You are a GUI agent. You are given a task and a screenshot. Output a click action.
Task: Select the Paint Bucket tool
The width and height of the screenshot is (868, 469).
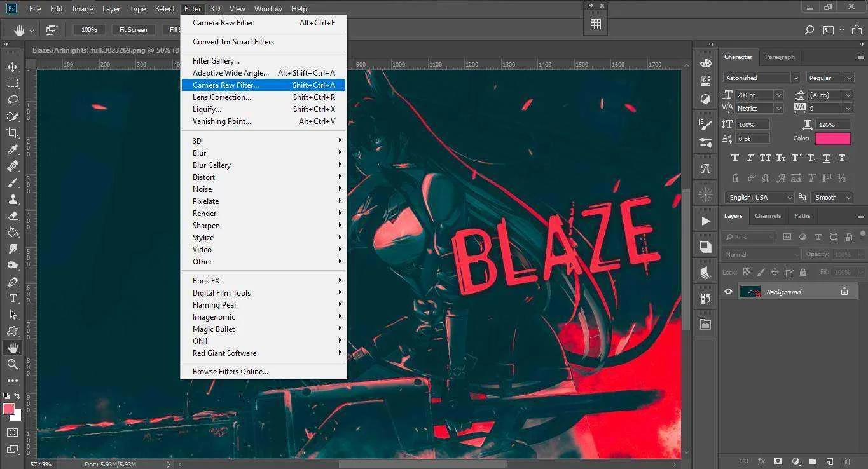click(13, 232)
